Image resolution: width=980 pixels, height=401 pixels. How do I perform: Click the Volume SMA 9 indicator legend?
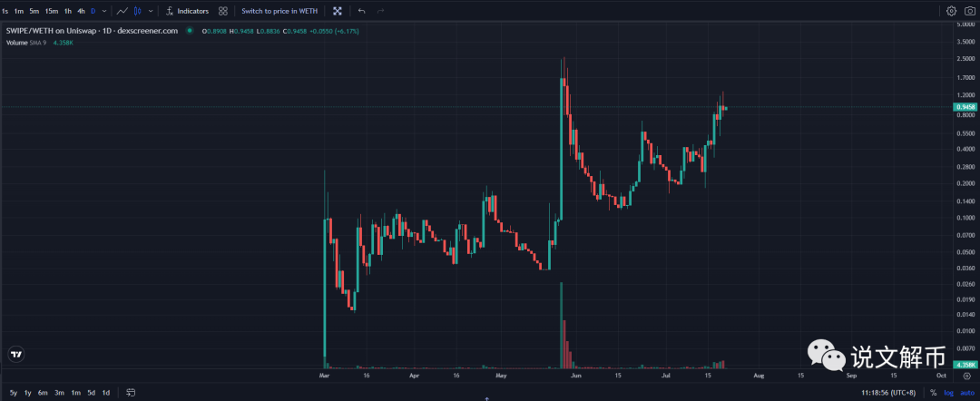[26, 43]
